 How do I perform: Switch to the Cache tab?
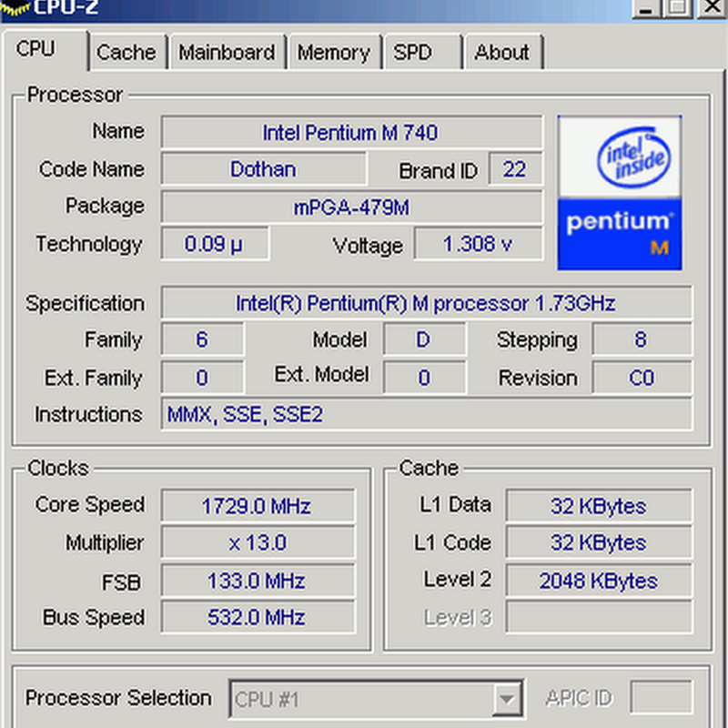click(x=127, y=52)
